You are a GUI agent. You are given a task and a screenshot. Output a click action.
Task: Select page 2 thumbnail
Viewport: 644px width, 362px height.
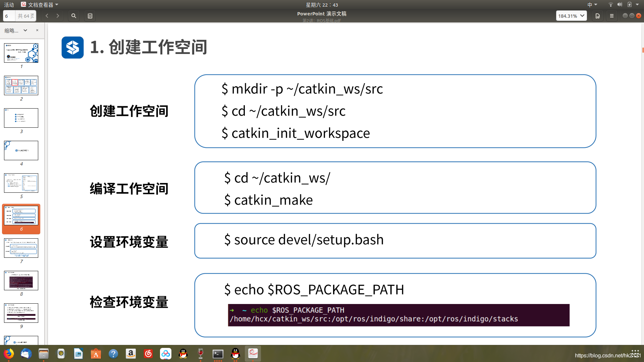(21, 85)
